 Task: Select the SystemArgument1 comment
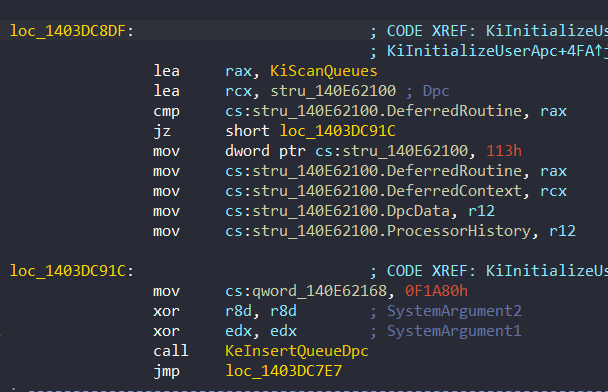(x=454, y=331)
